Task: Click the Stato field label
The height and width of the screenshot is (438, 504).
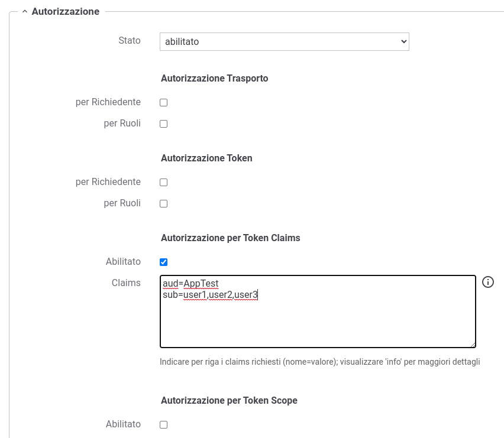Action: 130,40
